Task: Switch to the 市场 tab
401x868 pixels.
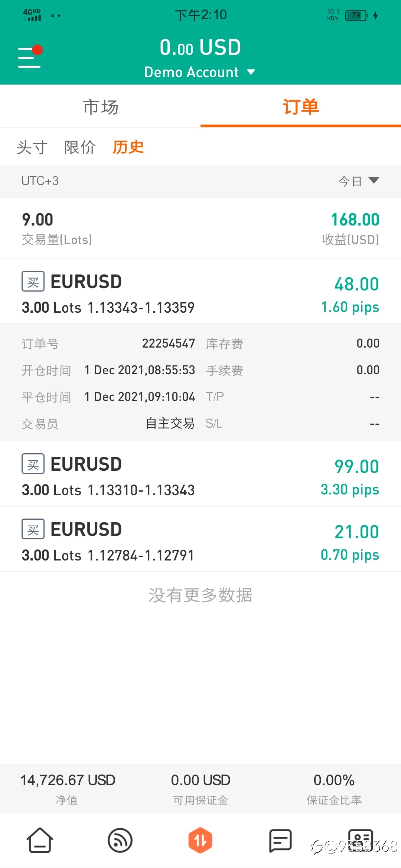Action: (100, 107)
